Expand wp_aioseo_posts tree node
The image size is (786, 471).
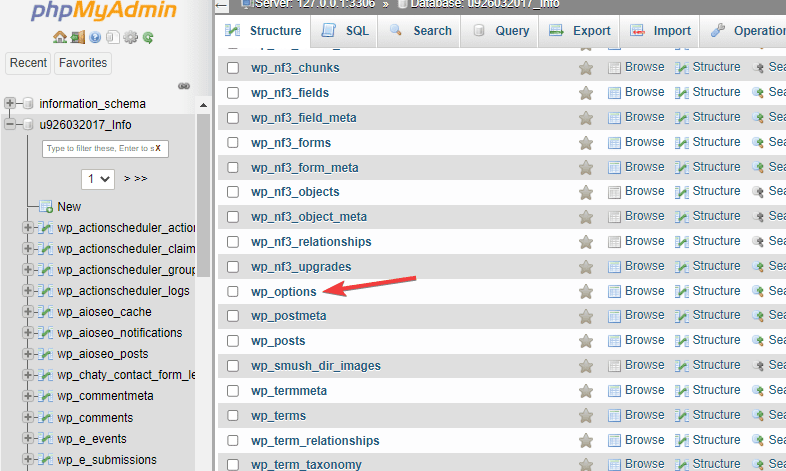(28, 354)
